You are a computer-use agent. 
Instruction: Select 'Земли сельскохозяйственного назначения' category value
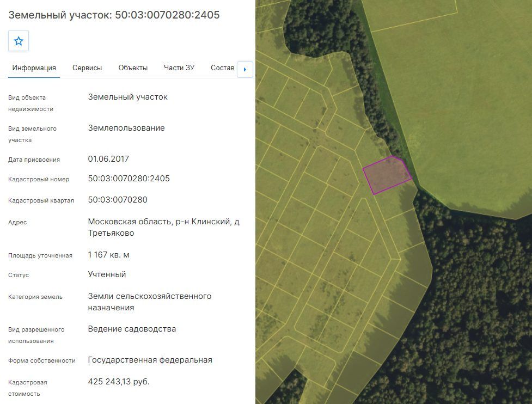click(x=150, y=302)
